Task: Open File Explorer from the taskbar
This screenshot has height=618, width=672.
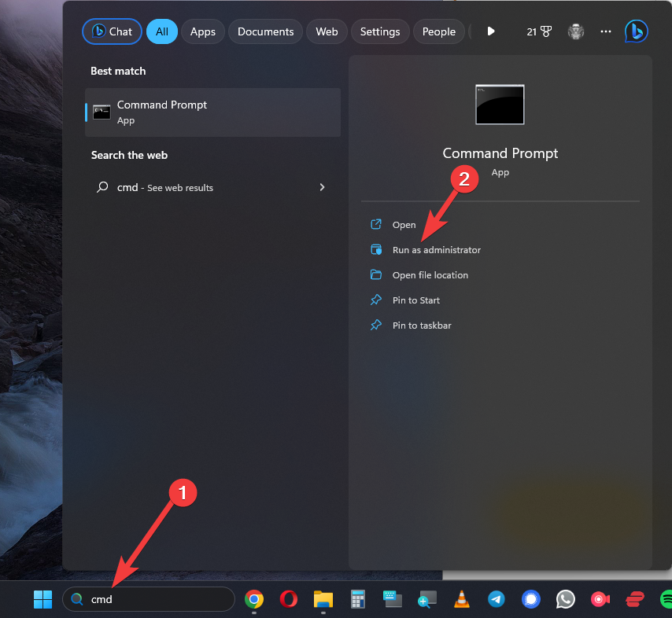Action: 323,600
